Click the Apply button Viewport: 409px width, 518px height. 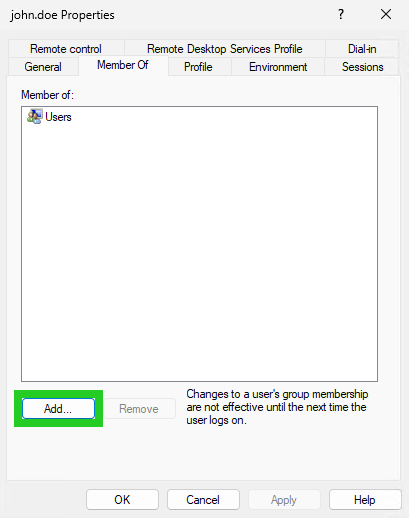point(284,500)
